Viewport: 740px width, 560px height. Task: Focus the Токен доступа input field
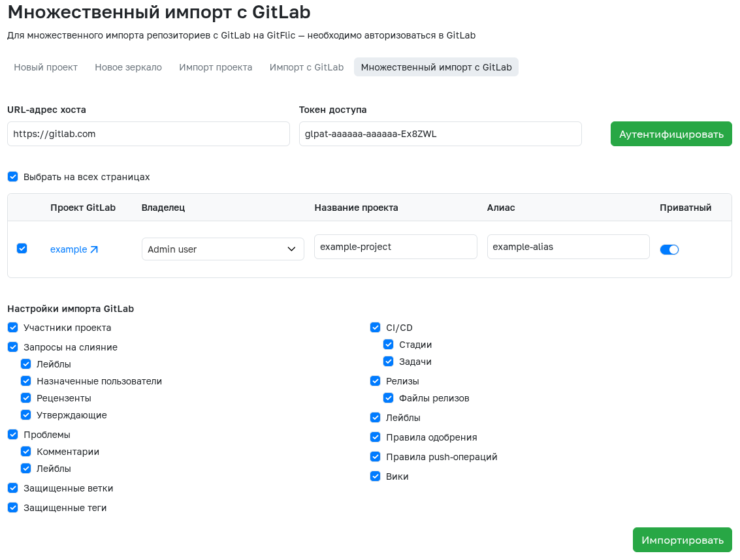coord(440,134)
